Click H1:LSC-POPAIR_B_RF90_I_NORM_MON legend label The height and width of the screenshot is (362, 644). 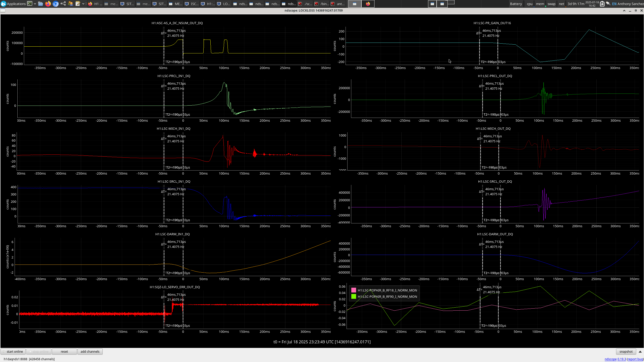[387, 297]
